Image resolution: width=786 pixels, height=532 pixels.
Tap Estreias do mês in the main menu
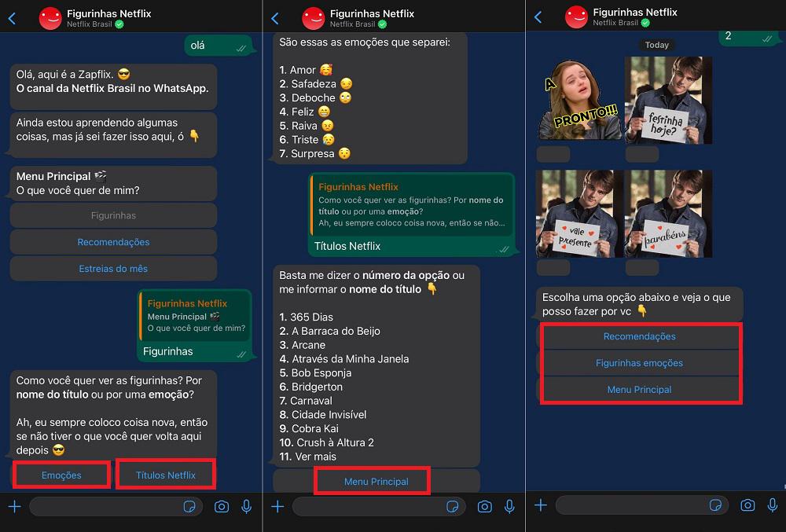[x=113, y=269]
